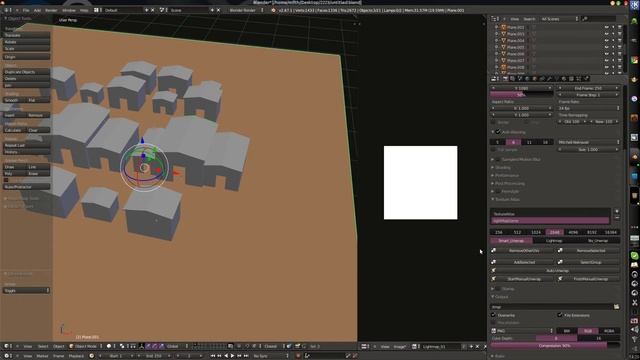Toggle the Anti-Aliasing checkbox
This screenshot has width=640, height=360.
[498, 132]
